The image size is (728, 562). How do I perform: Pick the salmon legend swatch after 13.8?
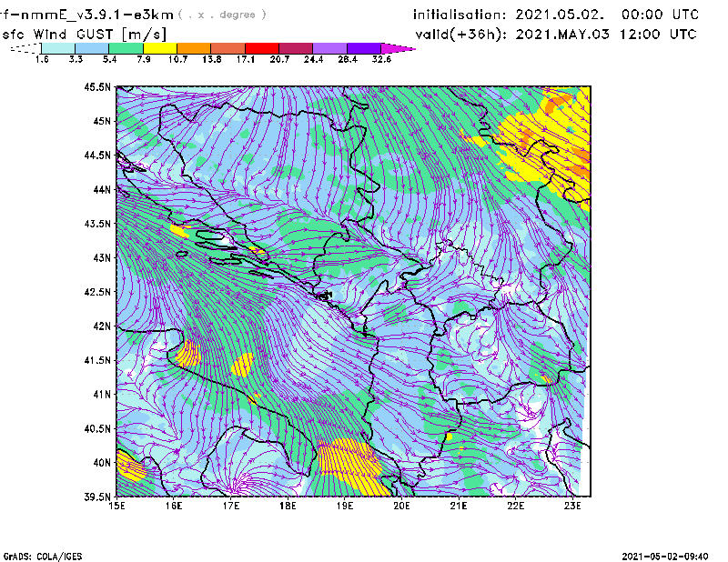[x=228, y=48]
